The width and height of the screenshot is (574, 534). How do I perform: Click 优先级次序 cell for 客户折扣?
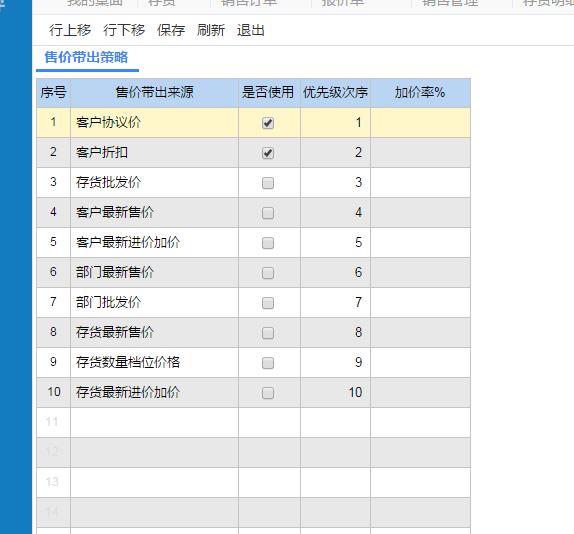335,153
